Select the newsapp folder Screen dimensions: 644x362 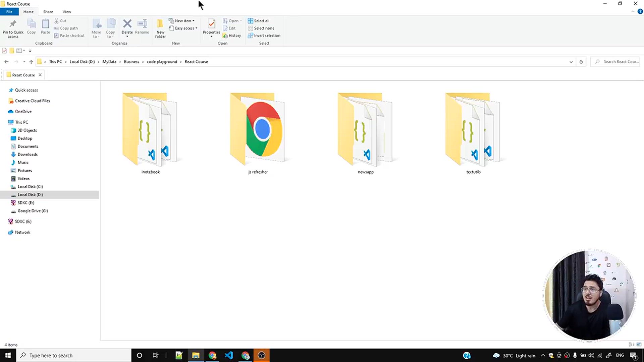tap(366, 133)
